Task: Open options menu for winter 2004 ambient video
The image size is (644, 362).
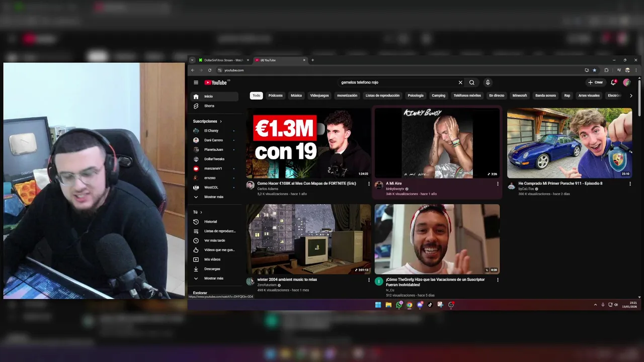Action: click(369, 280)
